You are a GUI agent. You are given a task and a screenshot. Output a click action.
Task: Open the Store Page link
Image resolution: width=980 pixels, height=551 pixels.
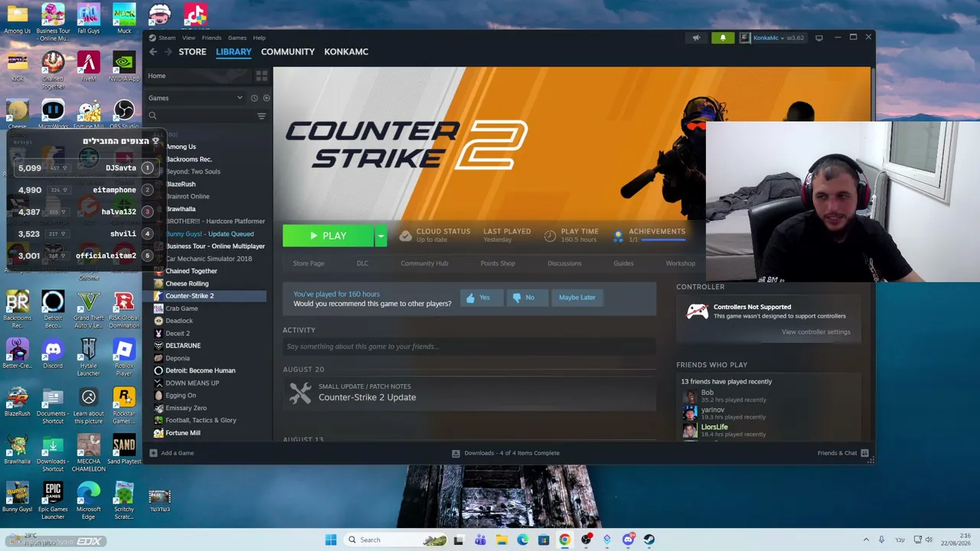coord(309,263)
